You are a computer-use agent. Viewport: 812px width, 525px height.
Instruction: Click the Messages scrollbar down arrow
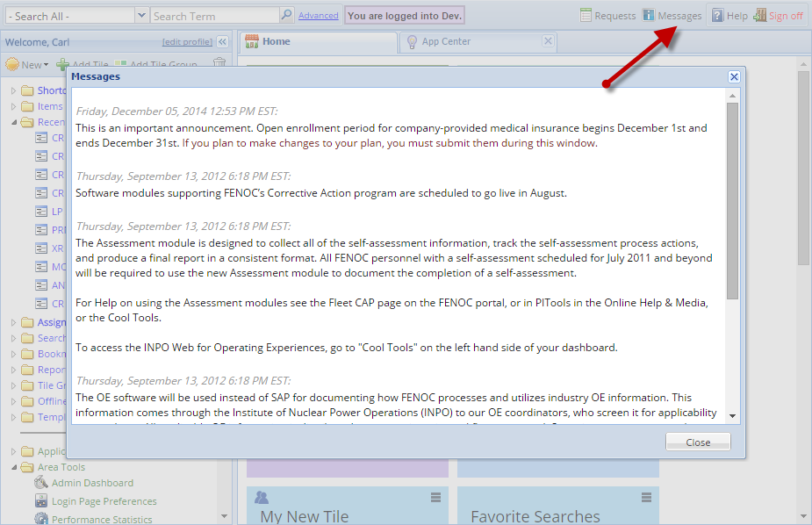click(x=732, y=416)
